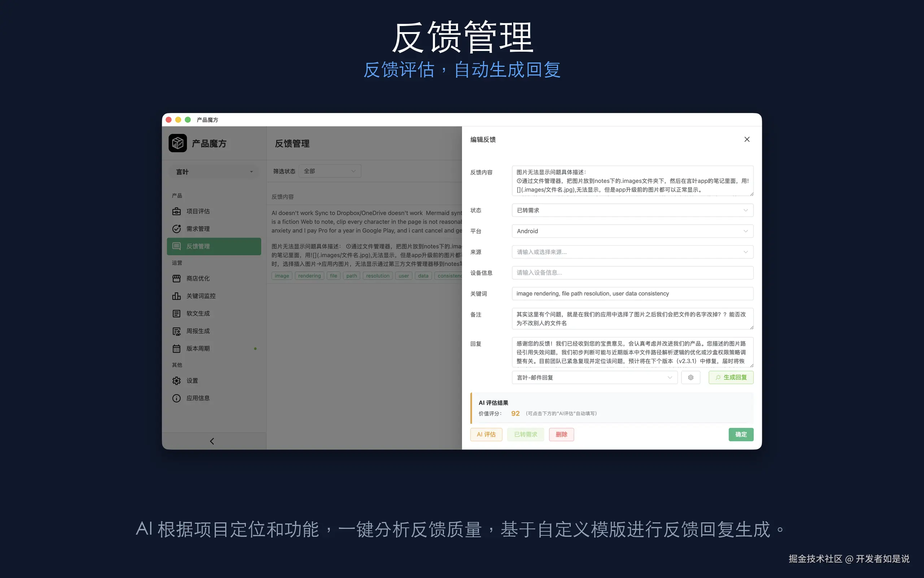The height and width of the screenshot is (578, 924).
Task: Open 商店优化 from the sidebar
Action: click(x=214, y=279)
